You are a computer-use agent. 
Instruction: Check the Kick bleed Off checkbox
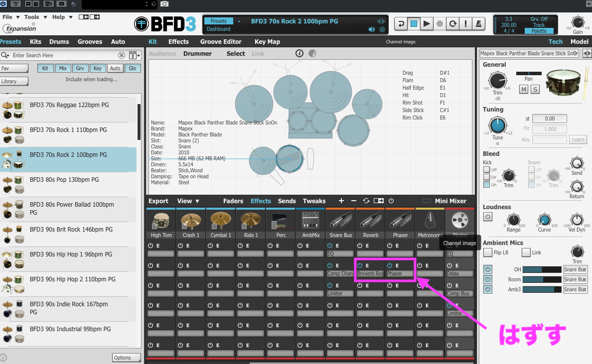pyautogui.click(x=487, y=170)
